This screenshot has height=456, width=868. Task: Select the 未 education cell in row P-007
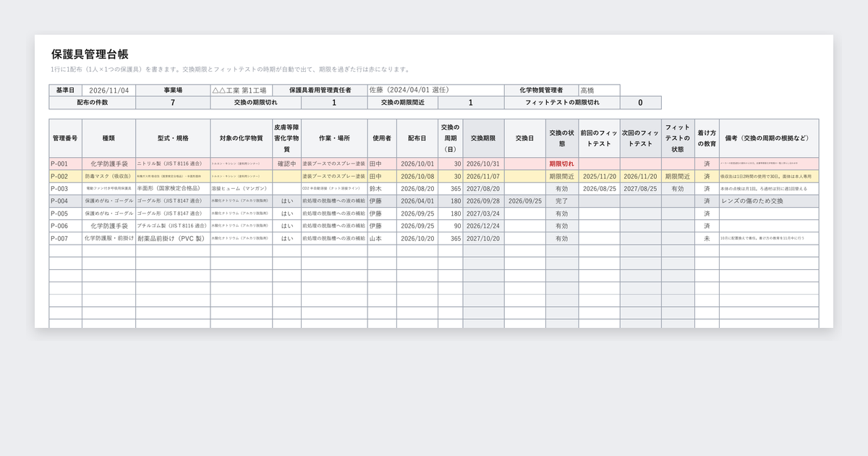(x=707, y=238)
